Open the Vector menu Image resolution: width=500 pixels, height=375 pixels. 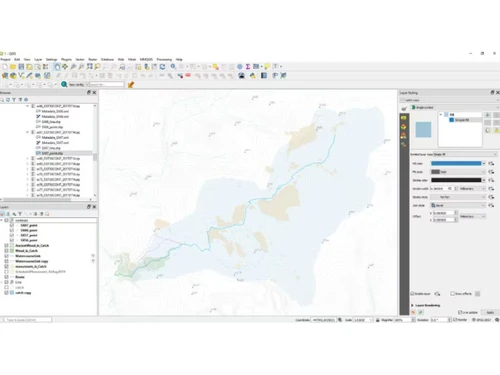point(80,59)
